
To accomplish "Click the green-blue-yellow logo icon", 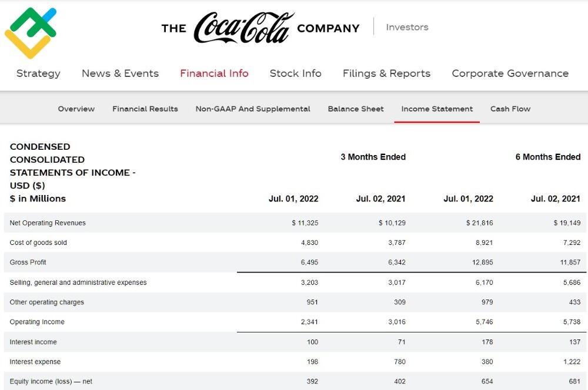I will (31, 32).
